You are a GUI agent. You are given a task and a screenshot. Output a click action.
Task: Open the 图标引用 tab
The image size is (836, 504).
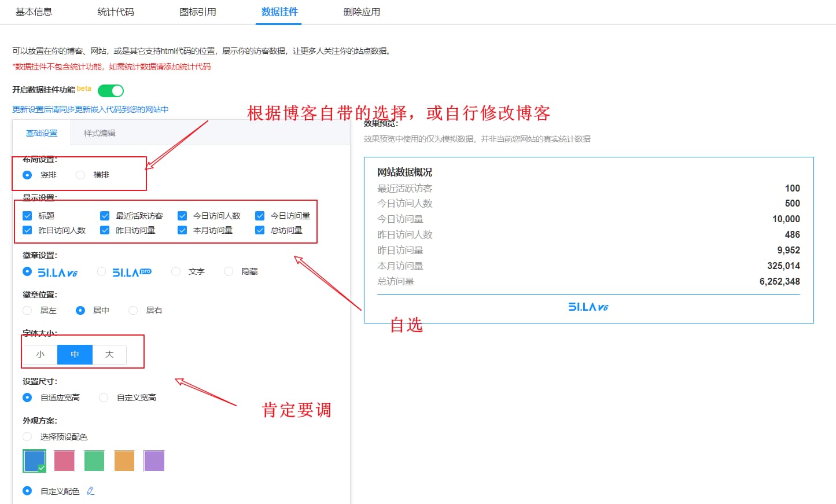click(x=198, y=12)
